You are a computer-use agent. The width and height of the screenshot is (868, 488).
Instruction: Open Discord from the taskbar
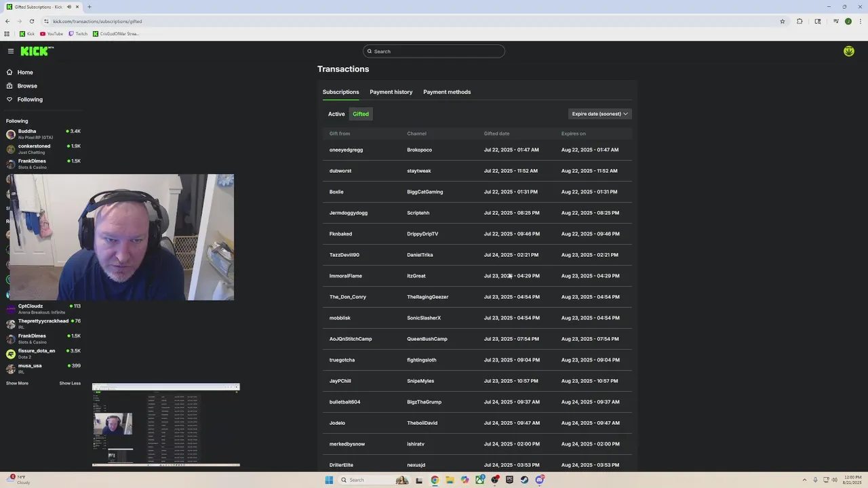click(539, 480)
